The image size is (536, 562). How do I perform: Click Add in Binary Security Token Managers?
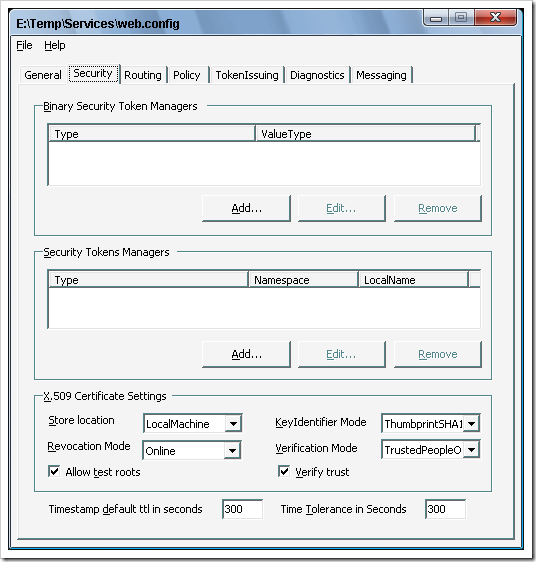(246, 208)
